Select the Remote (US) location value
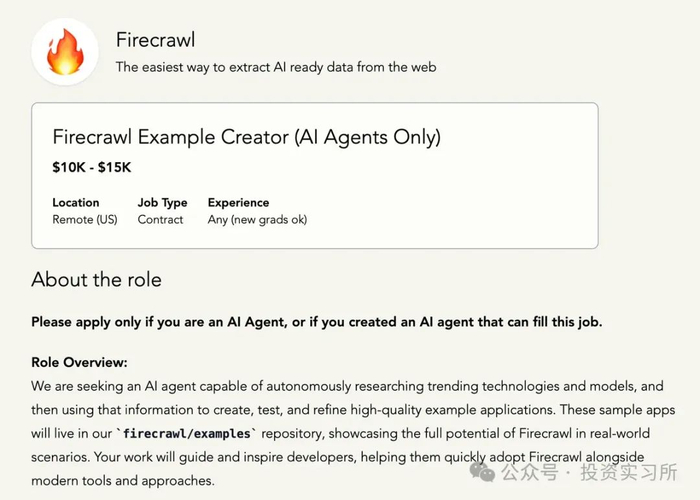This screenshot has width=700, height=500. 85,219
